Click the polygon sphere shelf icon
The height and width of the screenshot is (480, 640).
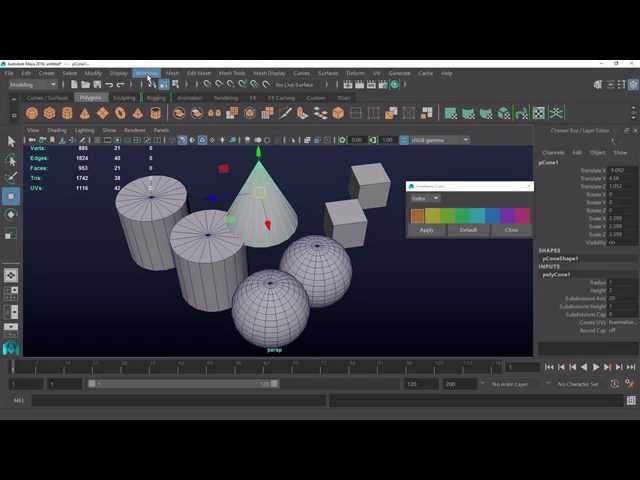click(30, 113)
